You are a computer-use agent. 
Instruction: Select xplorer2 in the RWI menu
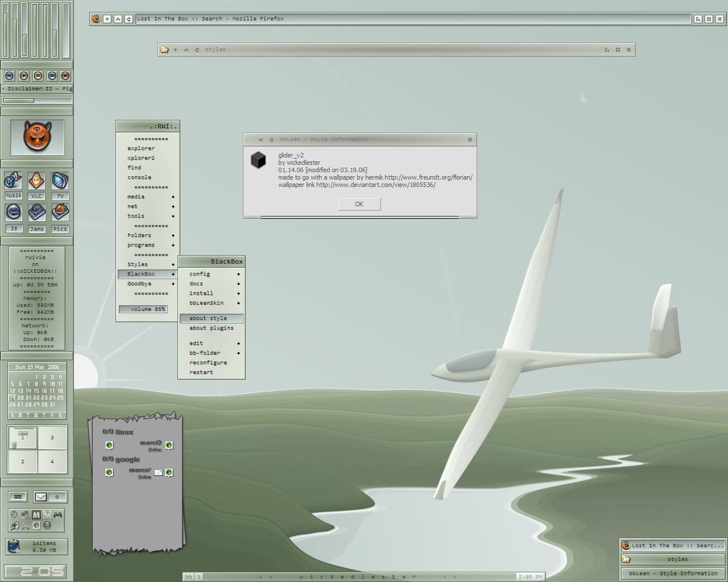click(x=148, y=158)
